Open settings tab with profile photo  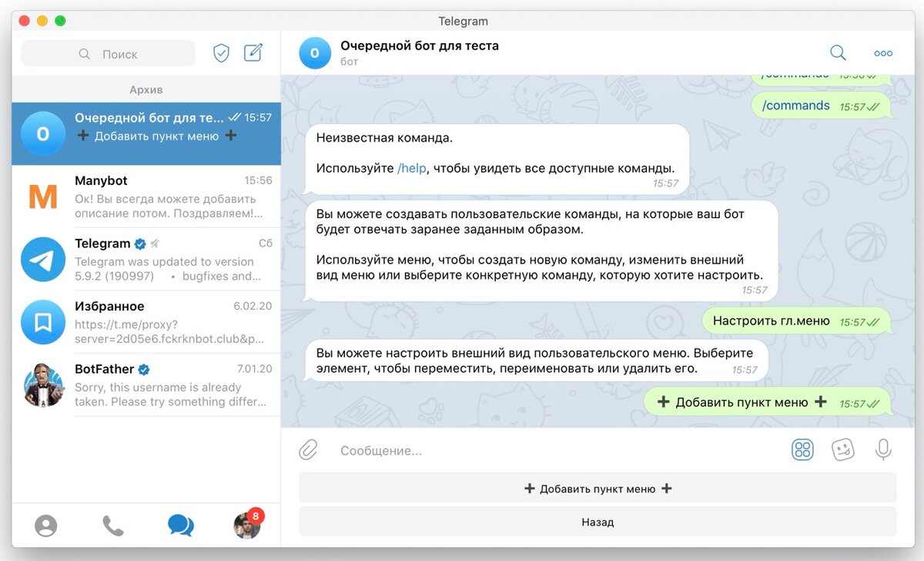(x=247, y=525)
